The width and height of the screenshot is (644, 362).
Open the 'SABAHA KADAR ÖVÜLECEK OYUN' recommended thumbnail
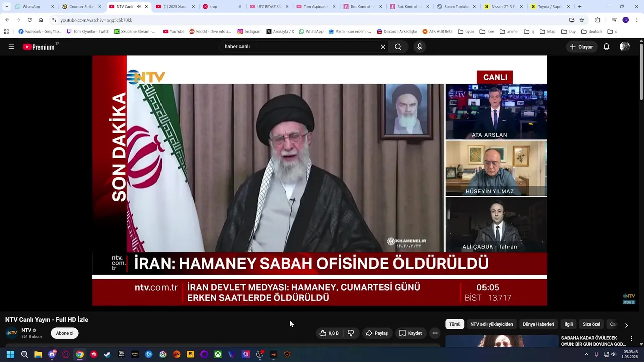pyautogui.click(x=502, y=341)
